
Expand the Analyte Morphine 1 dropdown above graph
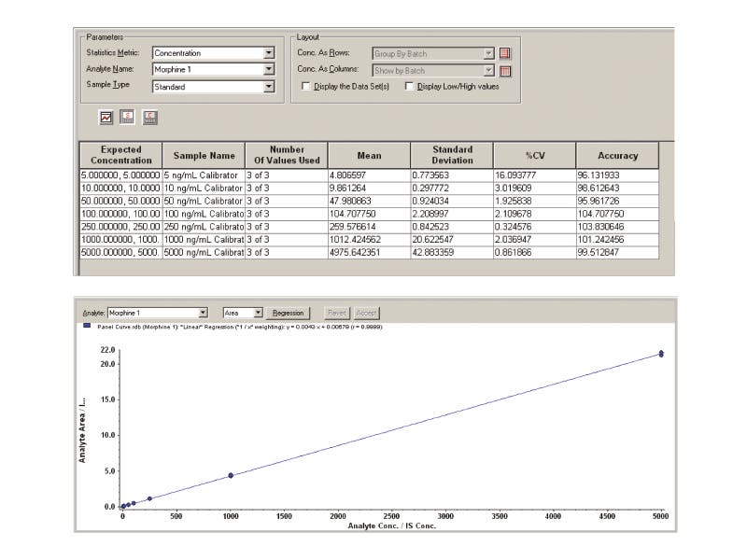[203, 313]
